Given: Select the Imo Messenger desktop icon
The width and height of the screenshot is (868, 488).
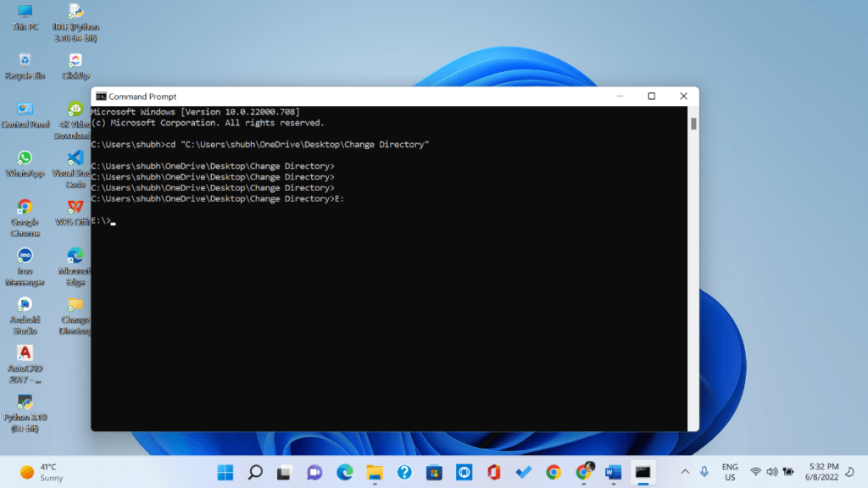Looking at the screenshot, I should point(25,267).
